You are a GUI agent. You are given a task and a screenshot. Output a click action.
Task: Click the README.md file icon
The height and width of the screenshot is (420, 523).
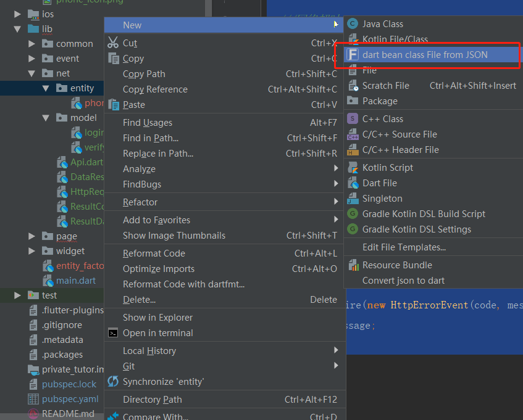(x=33, y=414)
